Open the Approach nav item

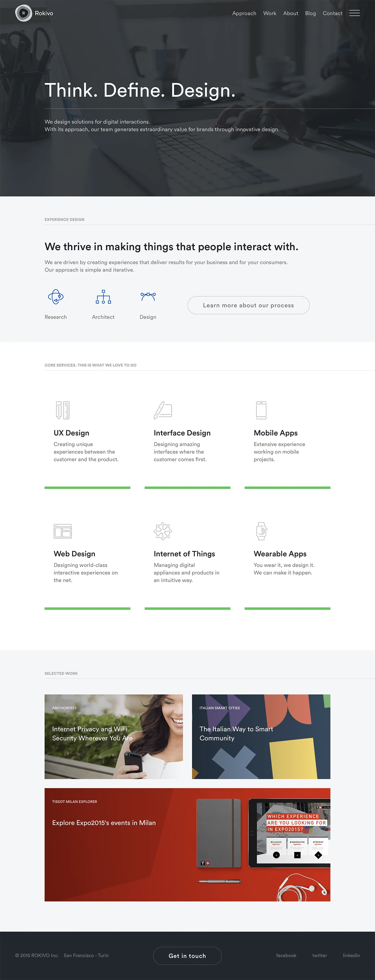tap(244, 13)
